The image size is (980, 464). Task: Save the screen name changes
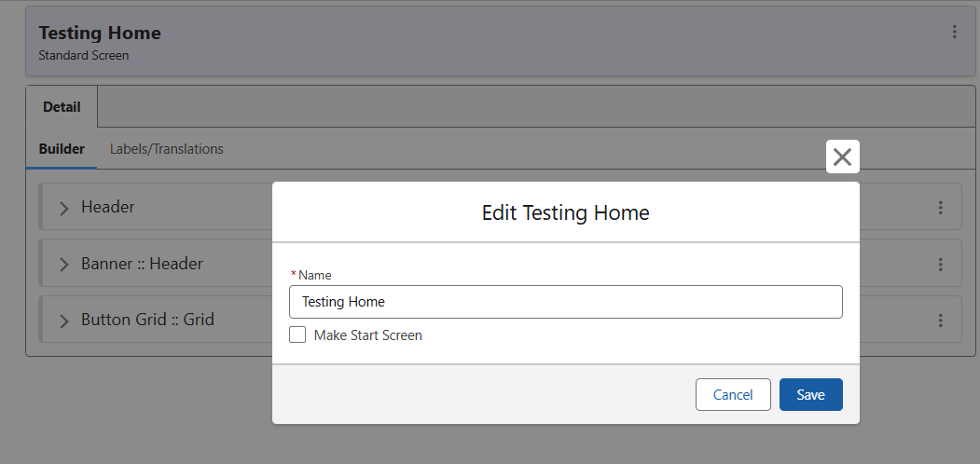pyautogui.click(x=810, y=395)
